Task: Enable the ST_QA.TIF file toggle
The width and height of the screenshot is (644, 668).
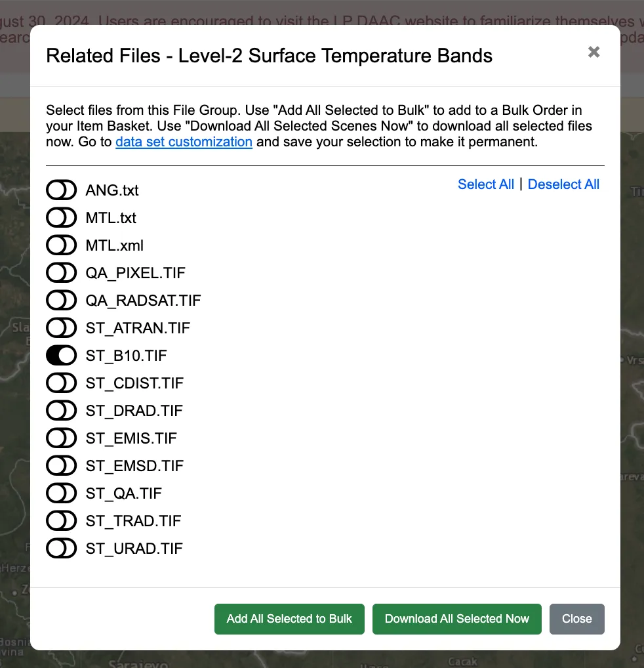Action: click(x=61, y=493)
